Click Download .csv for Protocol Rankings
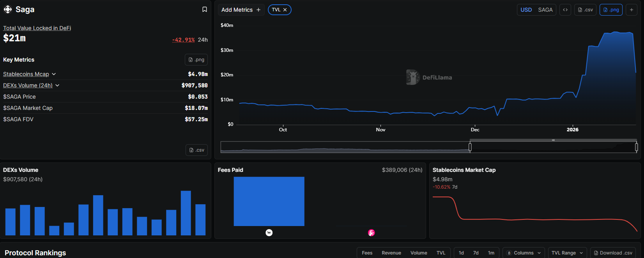The height and width of the screenshot is (258, 644). (x=613, y=253)
